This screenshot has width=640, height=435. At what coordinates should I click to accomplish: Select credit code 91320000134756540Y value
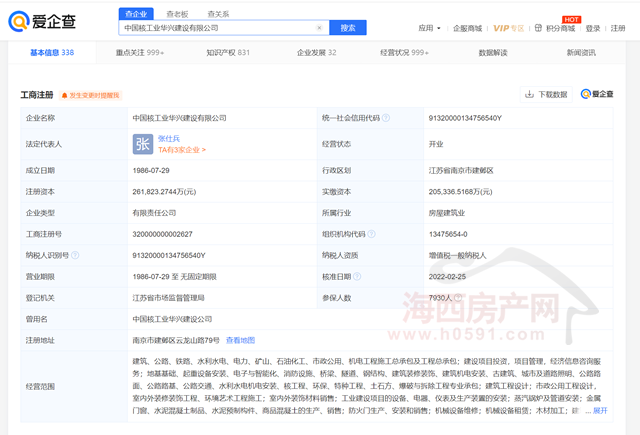465,118
